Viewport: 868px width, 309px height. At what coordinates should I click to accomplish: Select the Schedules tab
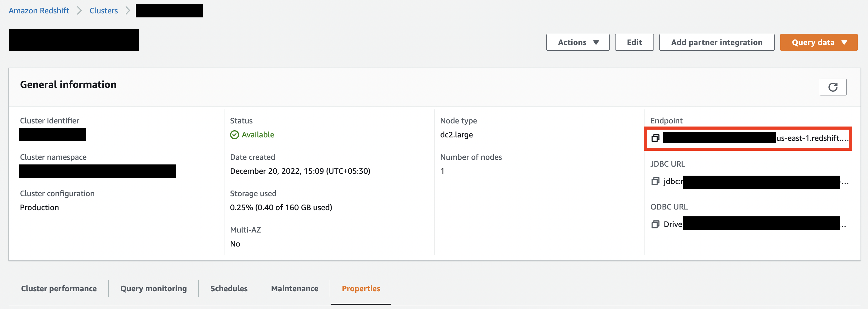(229, 288)
